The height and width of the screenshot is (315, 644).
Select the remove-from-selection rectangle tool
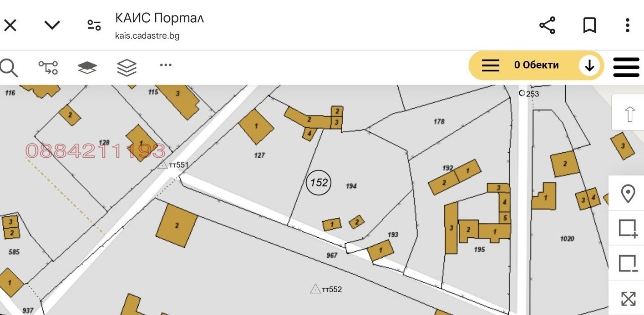point(628,263)
